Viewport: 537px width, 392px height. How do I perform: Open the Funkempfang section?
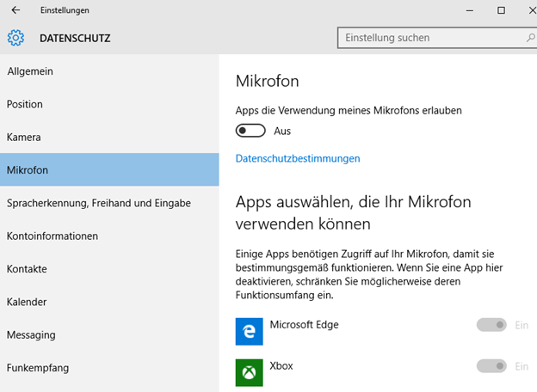coord(109,368)
